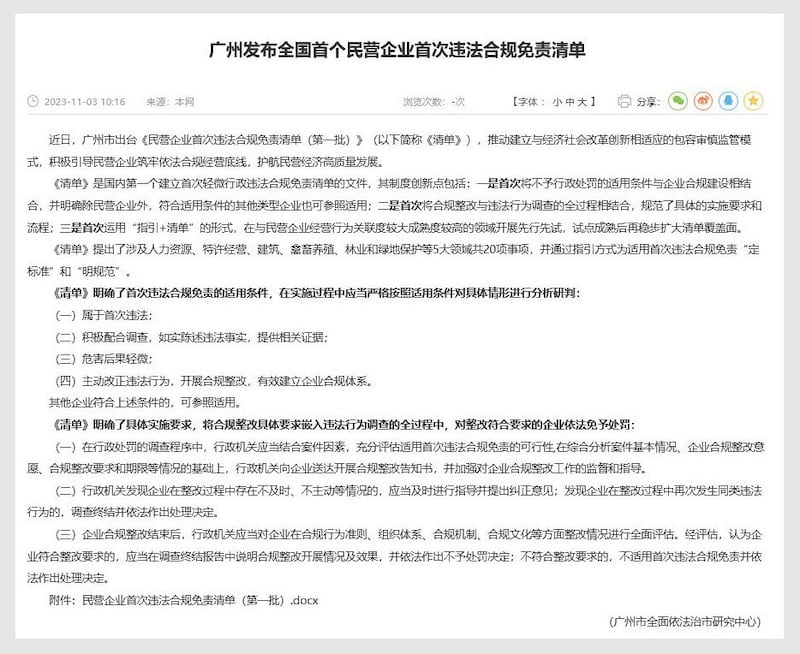Open printing via the printer icon
Screen dimensions: 800x654
624,100
